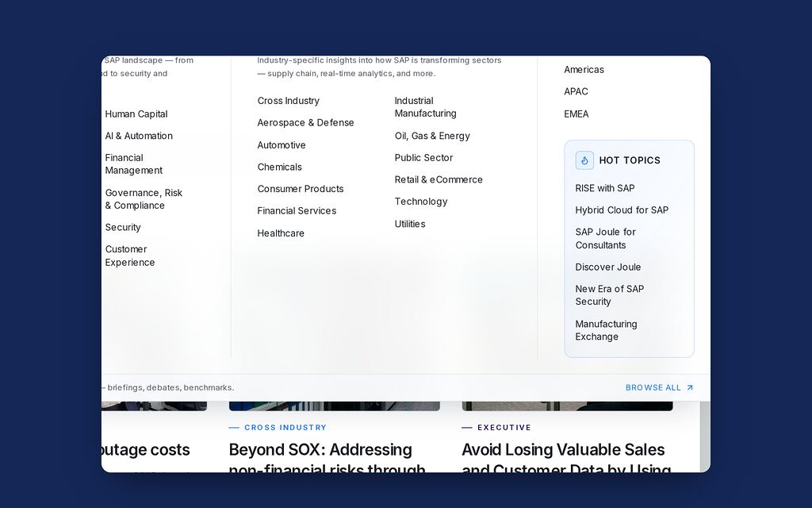
Task: Choose Oil, Gas & Energy
Action: pos(432,136)
